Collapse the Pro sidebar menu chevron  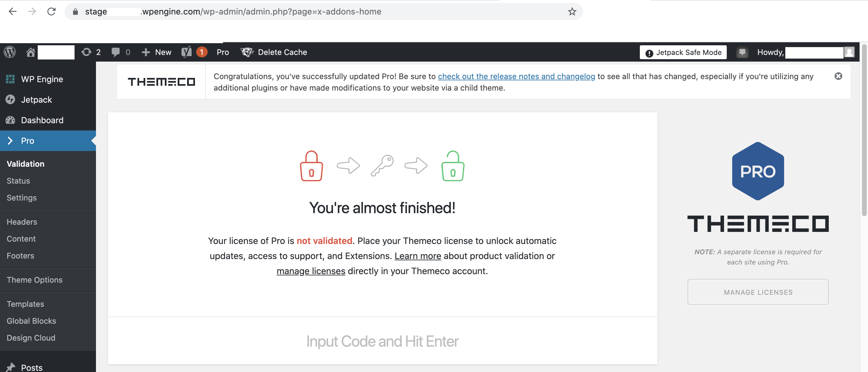(10, 141)
